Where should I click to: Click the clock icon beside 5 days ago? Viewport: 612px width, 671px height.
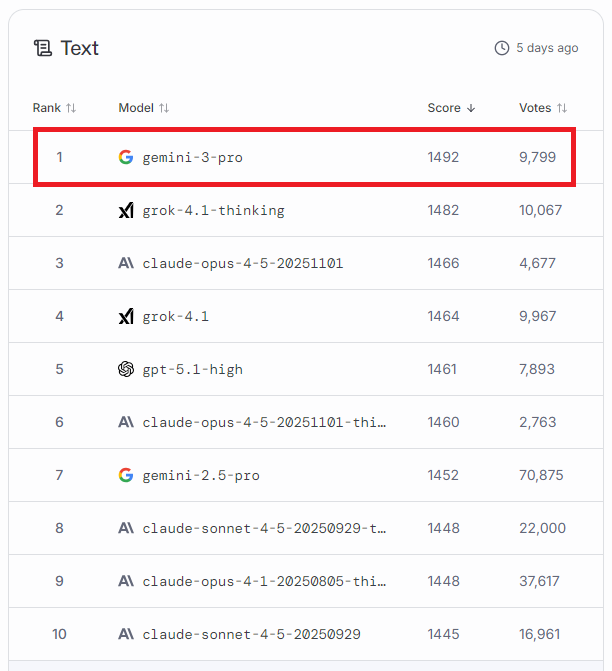(x=502, y=48)
